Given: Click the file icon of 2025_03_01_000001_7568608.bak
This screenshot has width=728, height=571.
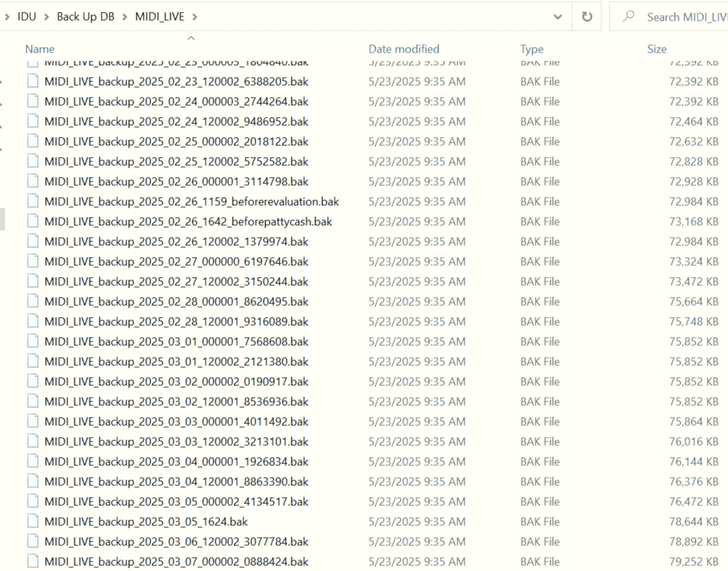Looking at the screenshot, I should point(33,341).
